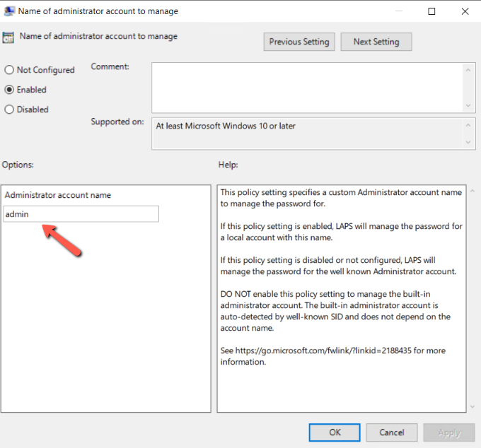Confirm the settings with OK

click(x=335, y=432)
